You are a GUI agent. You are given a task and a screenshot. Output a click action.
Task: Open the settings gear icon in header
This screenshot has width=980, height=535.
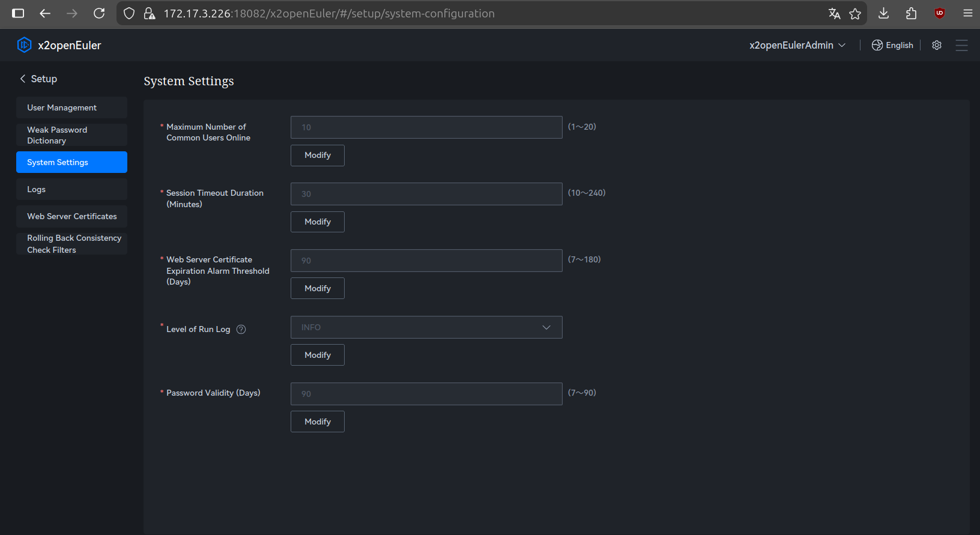coord(936,45)
